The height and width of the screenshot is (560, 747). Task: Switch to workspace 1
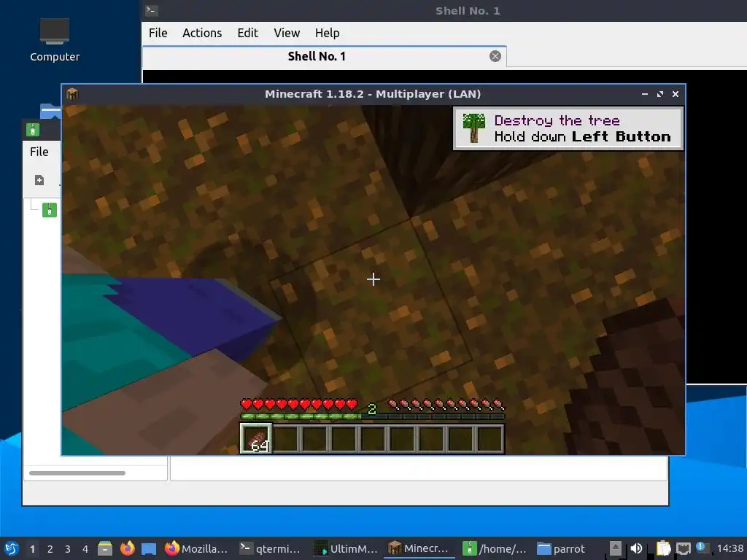point(32,549)
